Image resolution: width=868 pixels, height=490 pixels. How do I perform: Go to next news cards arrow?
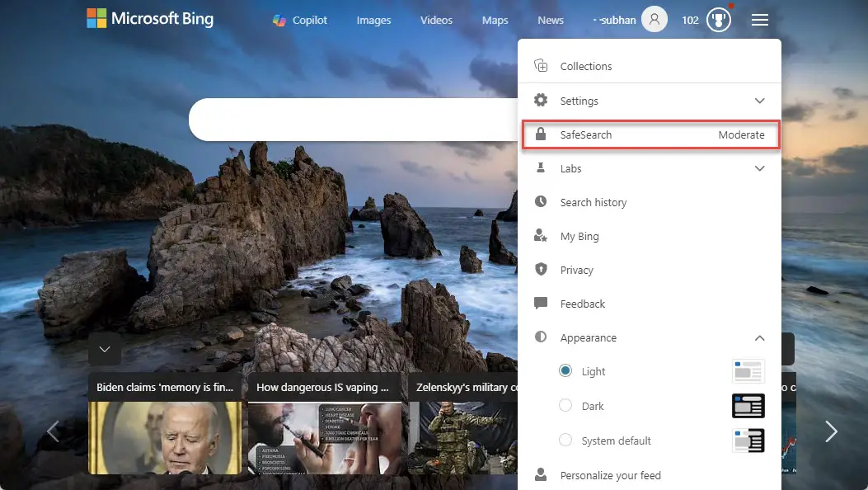831,431
